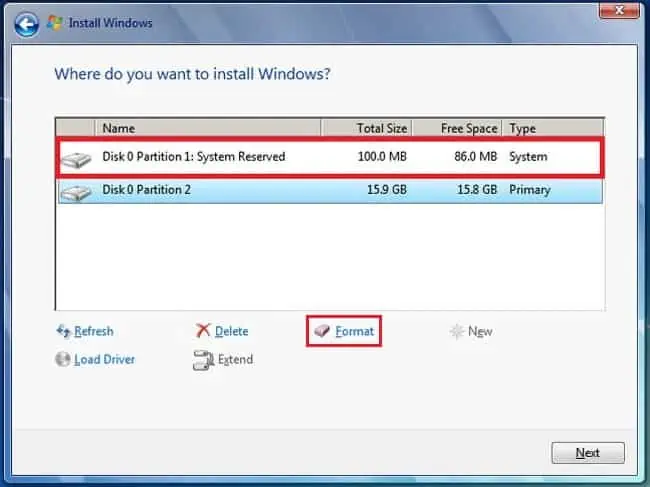Close the Install Windows dialog
Screen dimensions: 650x487
tap(619, 10)
